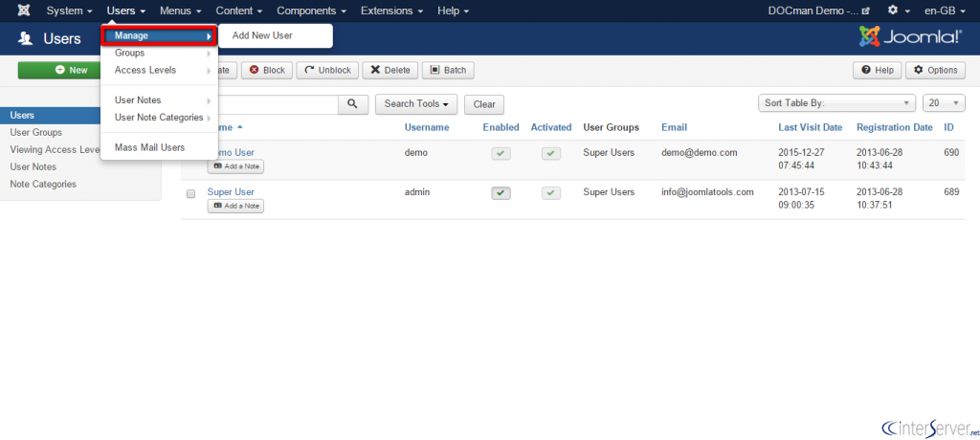The width and height of the screenshot is (980, 440).
Task: Select Note Categories in the sidebar
Action: [x=43, y=185]
